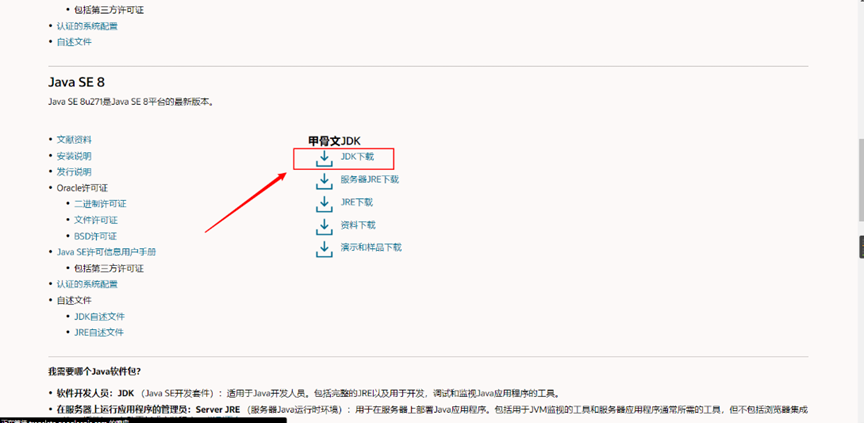This screenshot has width=864, height=423.
Task: Open the 安装说明 link
Action: (74, 156)
